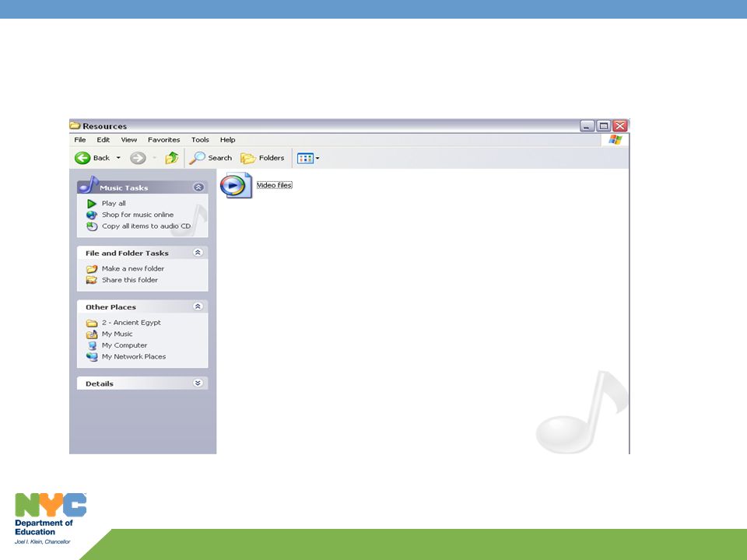747x560 pixels.
Task: Open the Views dropdown button
Action: tap(308, 158)
